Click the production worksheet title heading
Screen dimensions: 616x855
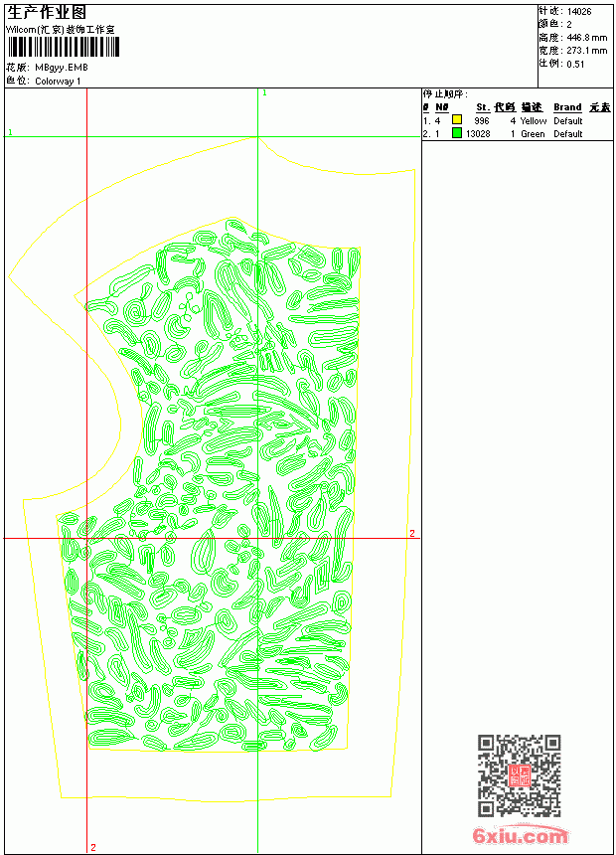pos(46,13)
